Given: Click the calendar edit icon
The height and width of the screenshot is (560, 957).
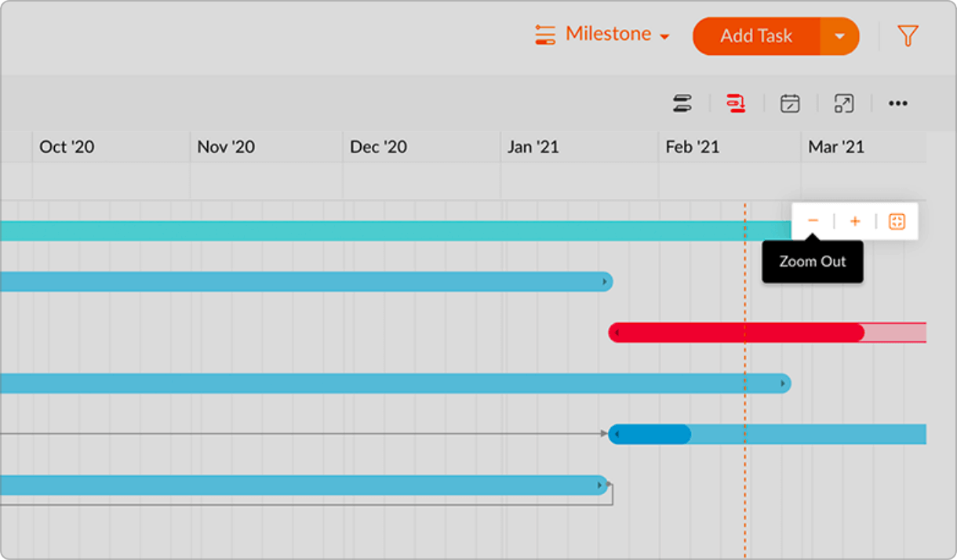Looking at the screenshot, I should coord(790,104).
